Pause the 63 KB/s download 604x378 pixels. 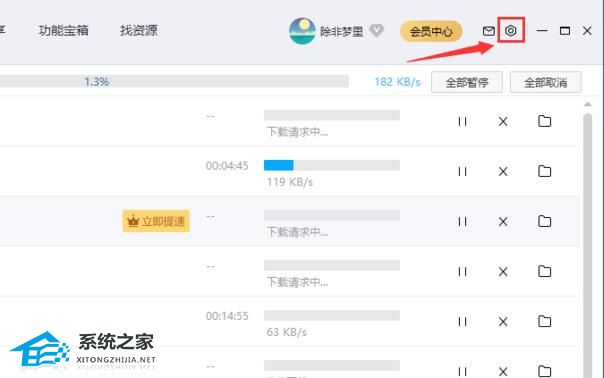click(x=463, y=322)
